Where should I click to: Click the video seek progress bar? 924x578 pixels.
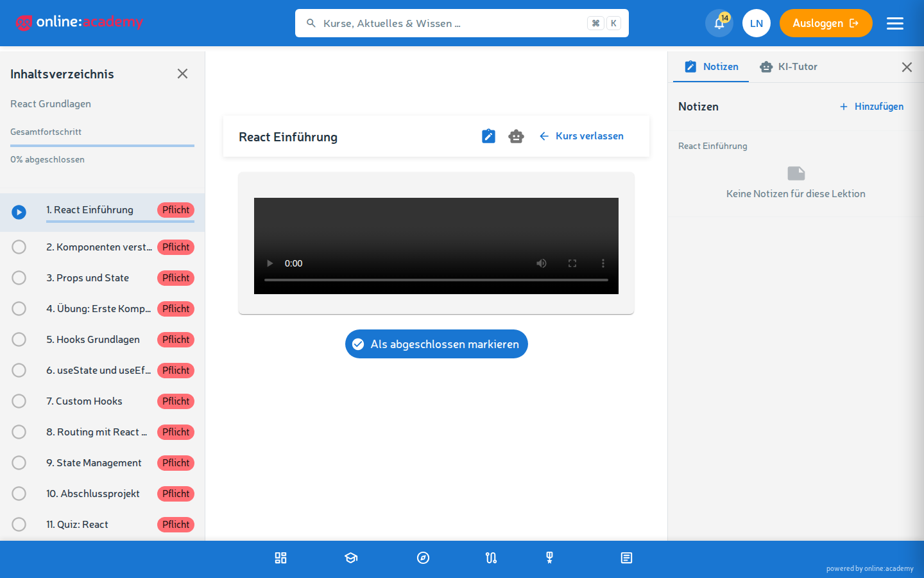pyautogui.click(x=436, y=280)
